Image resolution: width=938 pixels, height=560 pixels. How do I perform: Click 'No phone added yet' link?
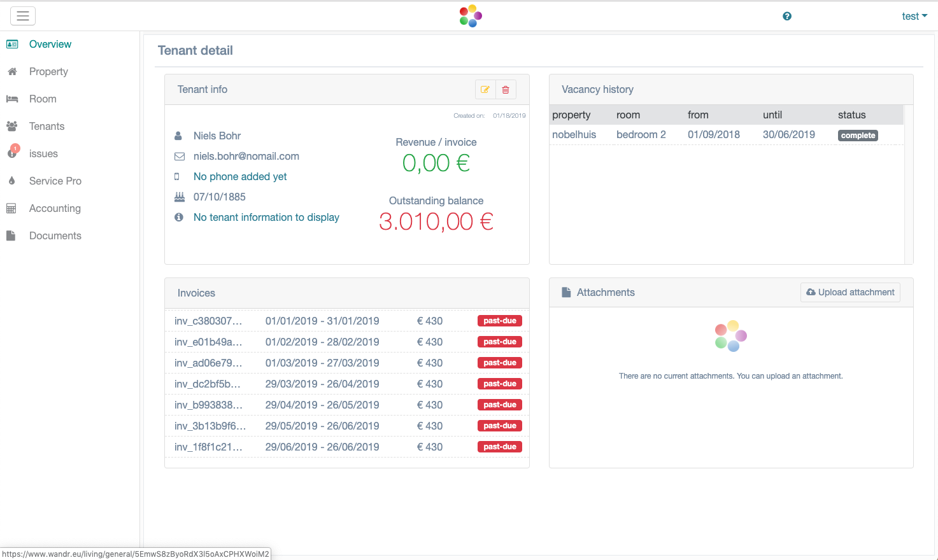pyautogui.click(x=240, y=177)
